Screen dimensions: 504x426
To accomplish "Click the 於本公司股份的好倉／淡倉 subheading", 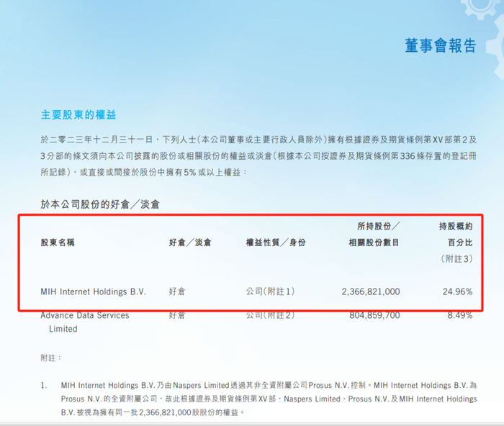I will pyautogui.click(x=100, y=204).
